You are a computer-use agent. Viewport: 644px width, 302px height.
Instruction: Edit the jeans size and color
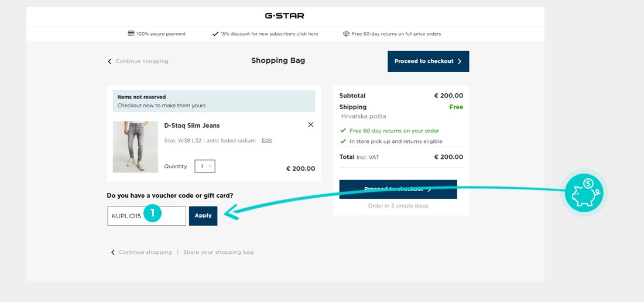266,141
